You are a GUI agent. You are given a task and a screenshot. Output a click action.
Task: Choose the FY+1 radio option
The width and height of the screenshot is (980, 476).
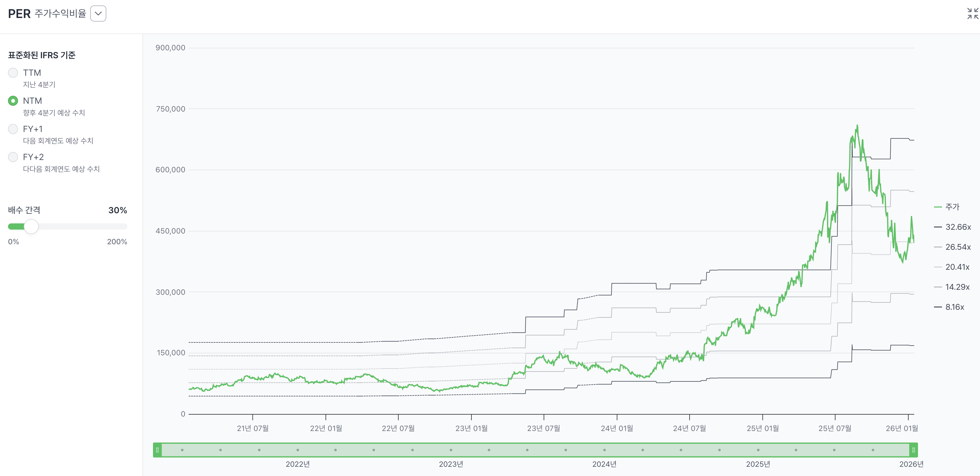[13, 129]
